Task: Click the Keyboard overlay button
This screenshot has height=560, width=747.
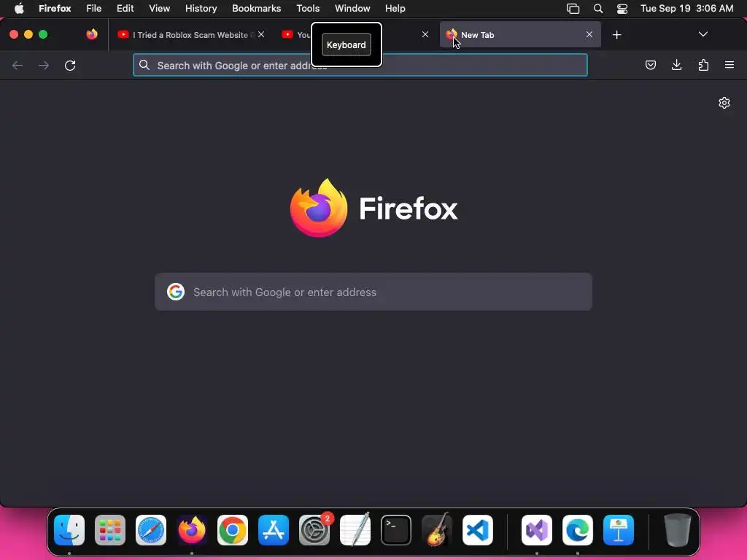Action: tap(347, 44)
